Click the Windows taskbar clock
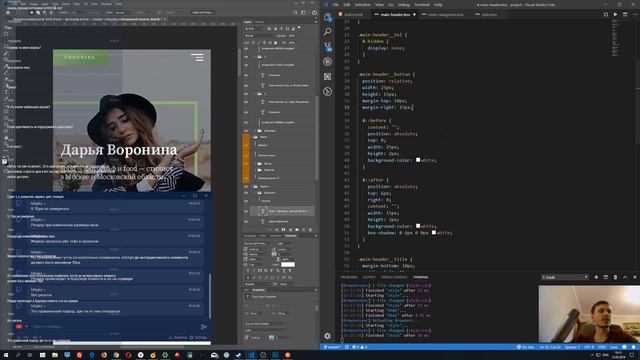This screenshot has height=360, width=640. coord(617,355)
